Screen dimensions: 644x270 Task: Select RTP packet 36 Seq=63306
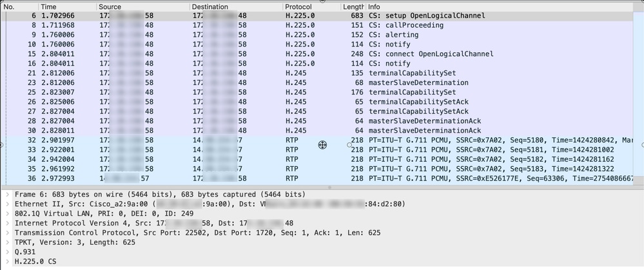317,179
